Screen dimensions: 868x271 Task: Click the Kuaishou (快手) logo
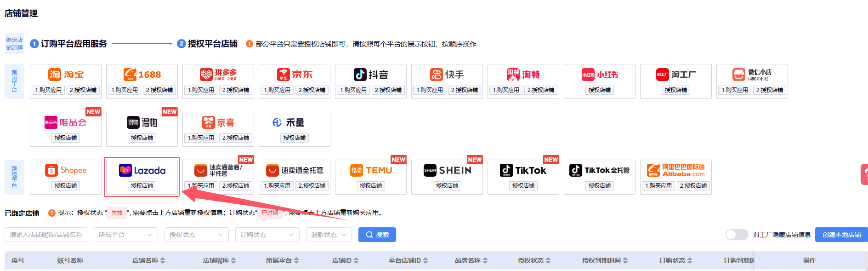pos(447,75)
